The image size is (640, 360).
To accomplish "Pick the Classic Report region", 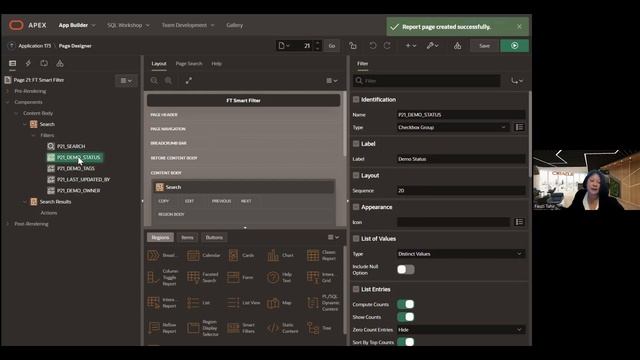I will [x=321, y=256].
